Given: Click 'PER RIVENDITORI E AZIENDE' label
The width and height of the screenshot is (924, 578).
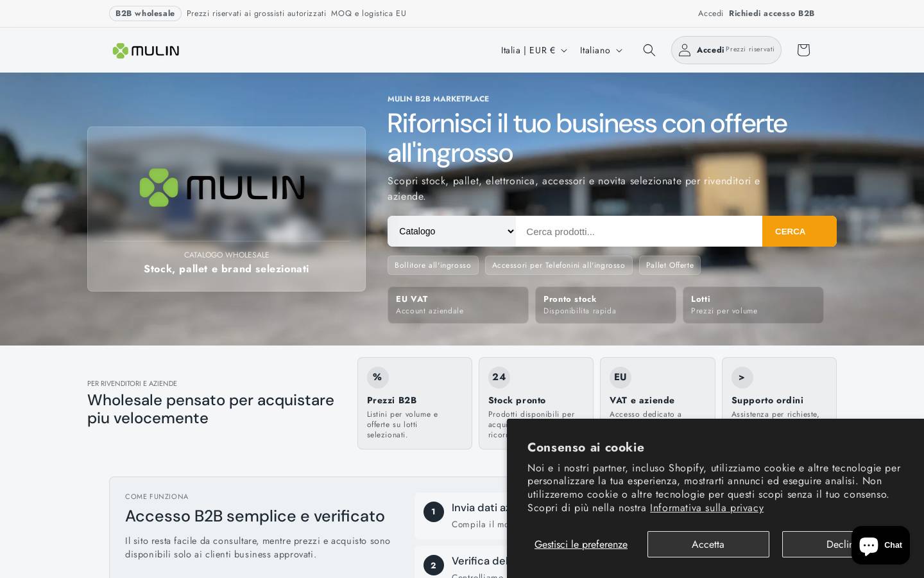Looking at the screenshot, I should [132, 383].
